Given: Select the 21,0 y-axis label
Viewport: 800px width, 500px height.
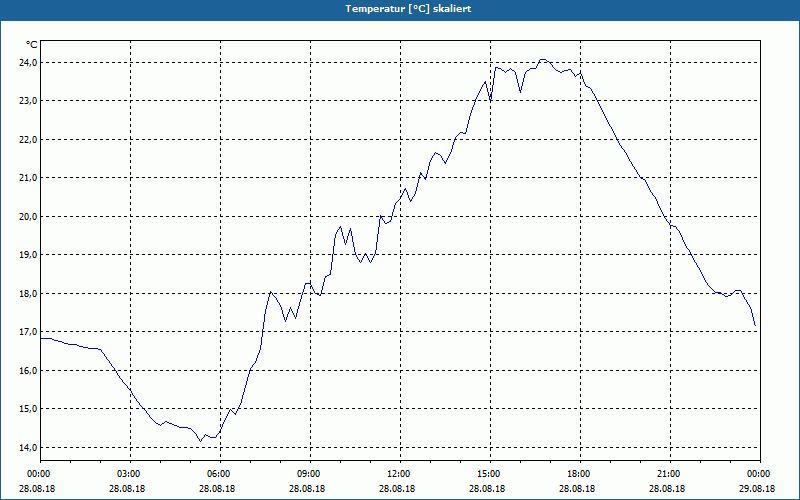Looking at the screenshot, I should (x=29, y=178).
